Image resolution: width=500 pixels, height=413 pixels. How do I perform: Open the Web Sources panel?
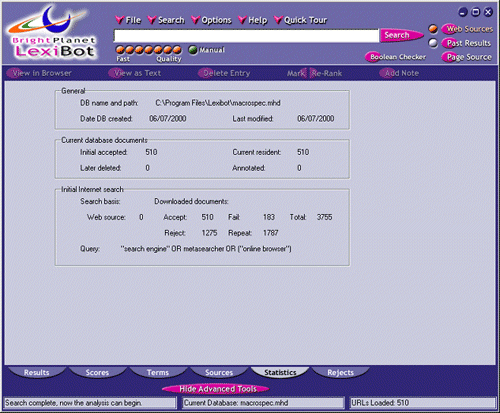467,29
